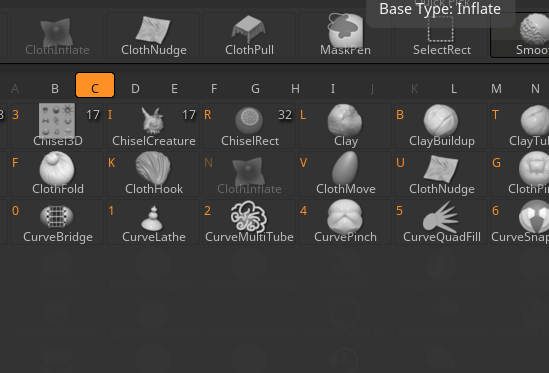Jump to brushes under letter H

[x=295, y=89]
